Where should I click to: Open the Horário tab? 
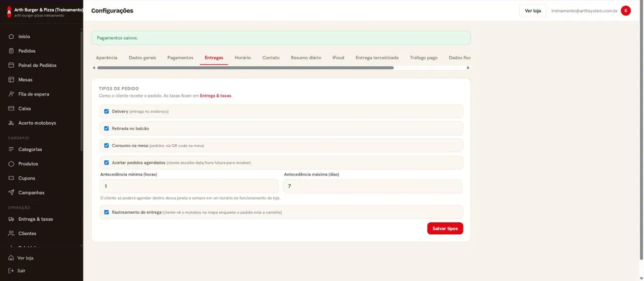point(243,58)
